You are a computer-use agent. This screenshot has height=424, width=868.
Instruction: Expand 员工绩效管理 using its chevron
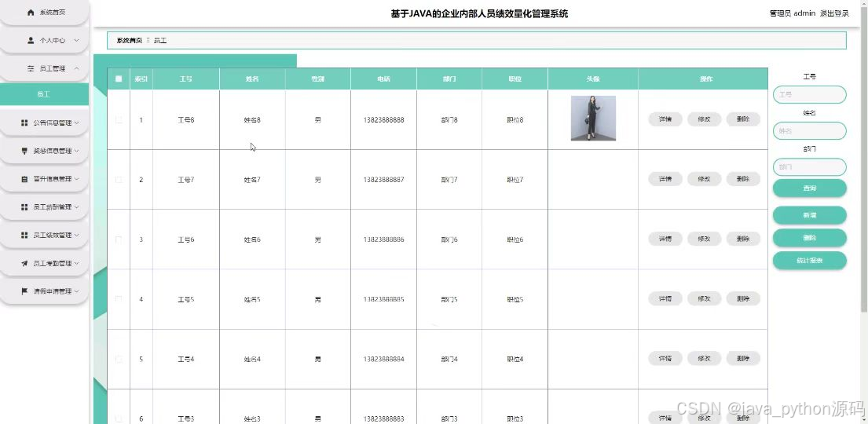pyautogui.click(x=76, y=236)
